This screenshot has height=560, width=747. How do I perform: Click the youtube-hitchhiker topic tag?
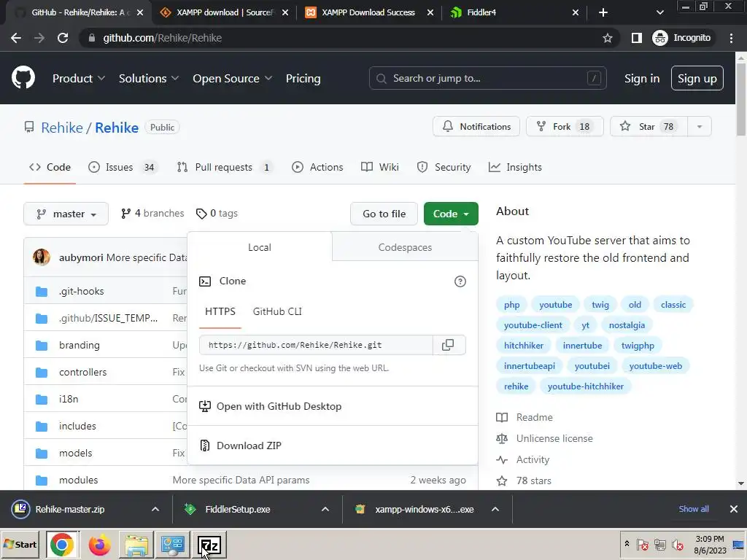(586, 386)
